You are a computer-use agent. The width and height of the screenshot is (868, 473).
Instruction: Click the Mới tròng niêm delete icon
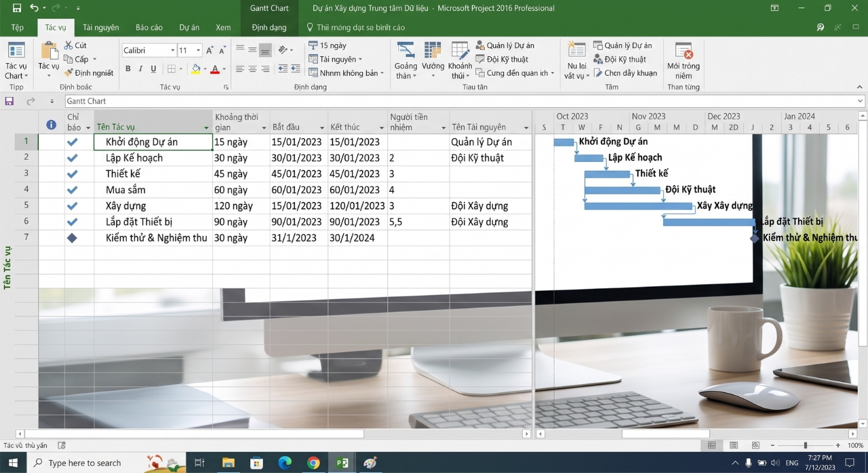click(683, 51)
